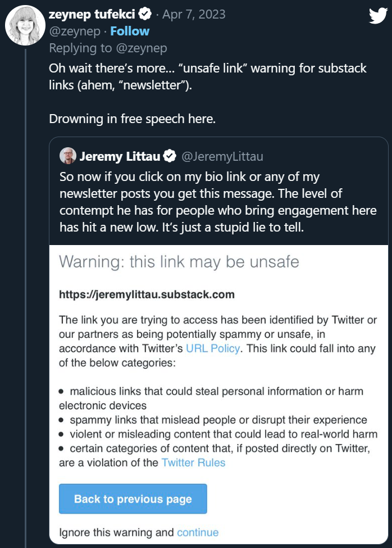Screen dimensions: 392x548
Task: Click the @zeynep handle below the name
Action: 74,31
